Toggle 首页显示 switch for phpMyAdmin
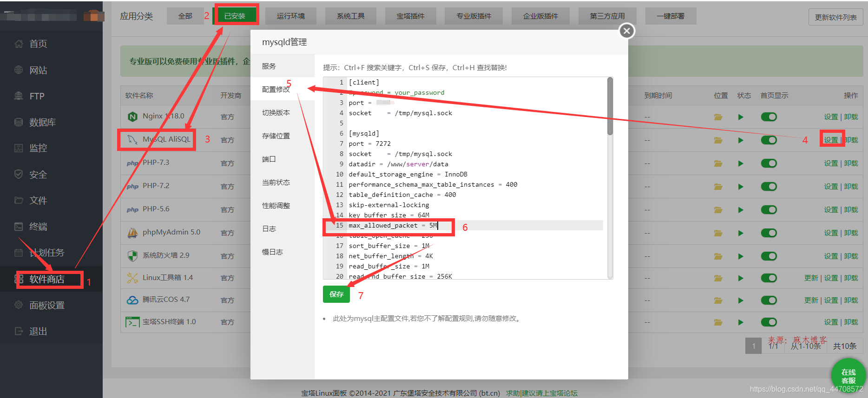This screenshot has width=868, height=398. pyautogui.click(x=769, y=233)
